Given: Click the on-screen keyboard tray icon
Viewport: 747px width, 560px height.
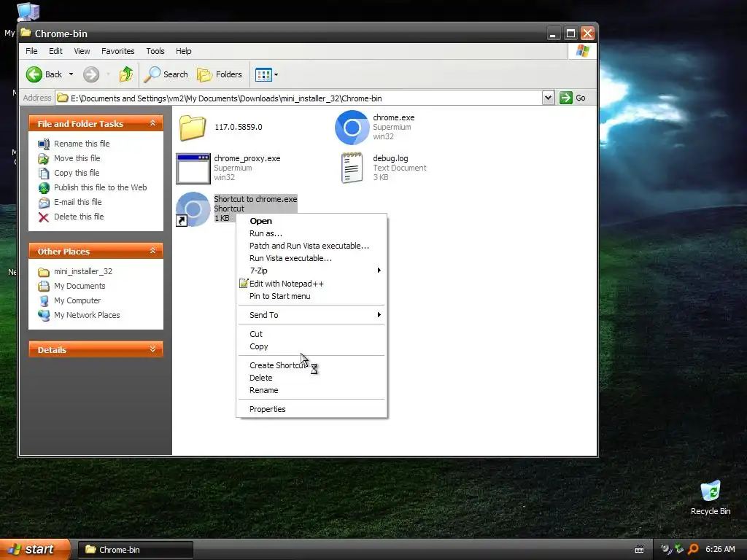Looking at the screenshot, I should pos(639,550).
